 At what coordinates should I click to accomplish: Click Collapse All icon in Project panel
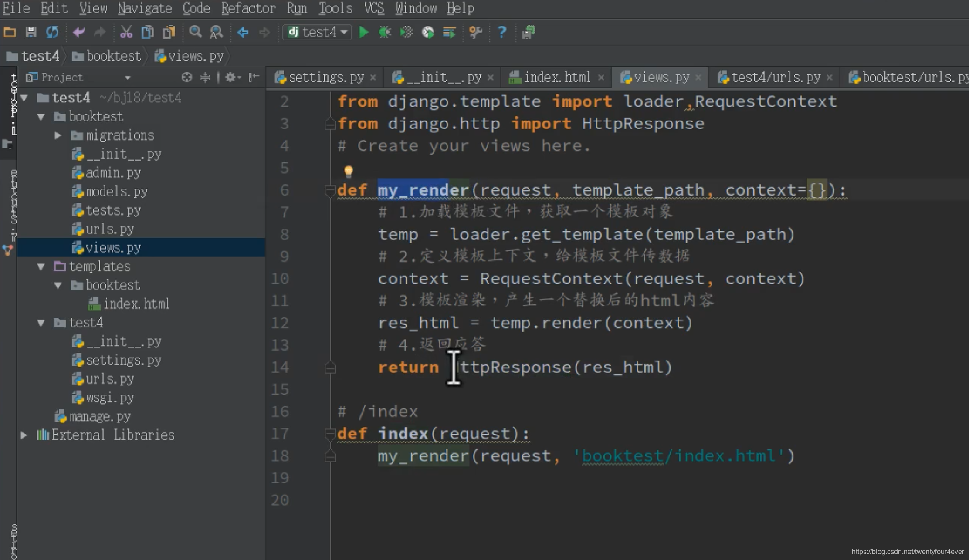pyautogui.click(x=205, y=78)
